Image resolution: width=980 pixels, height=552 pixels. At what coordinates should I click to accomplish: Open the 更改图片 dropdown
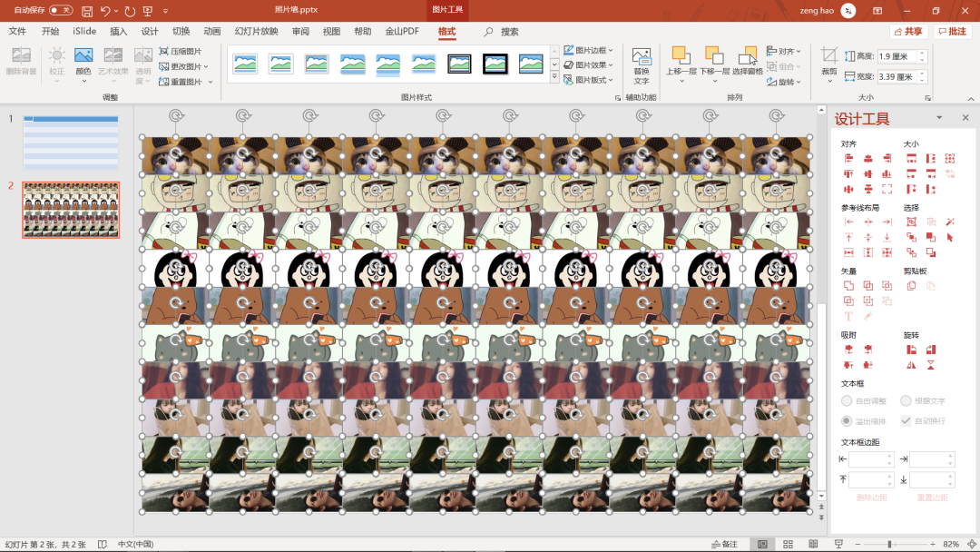[x=183, y=66]
